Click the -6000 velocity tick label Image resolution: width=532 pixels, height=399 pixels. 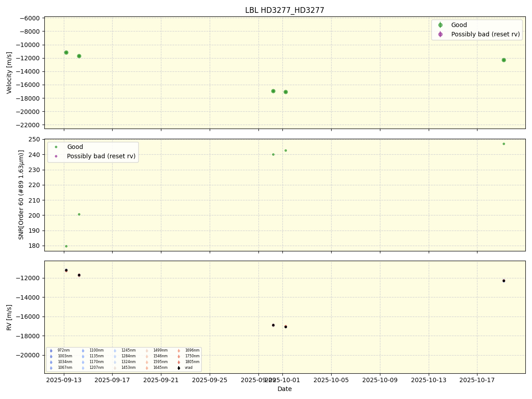[30, 18]
